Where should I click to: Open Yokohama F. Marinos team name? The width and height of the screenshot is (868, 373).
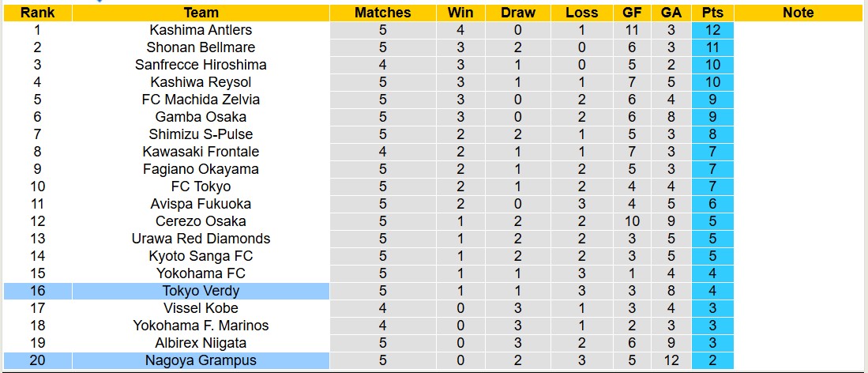click(x=201, y=326)
